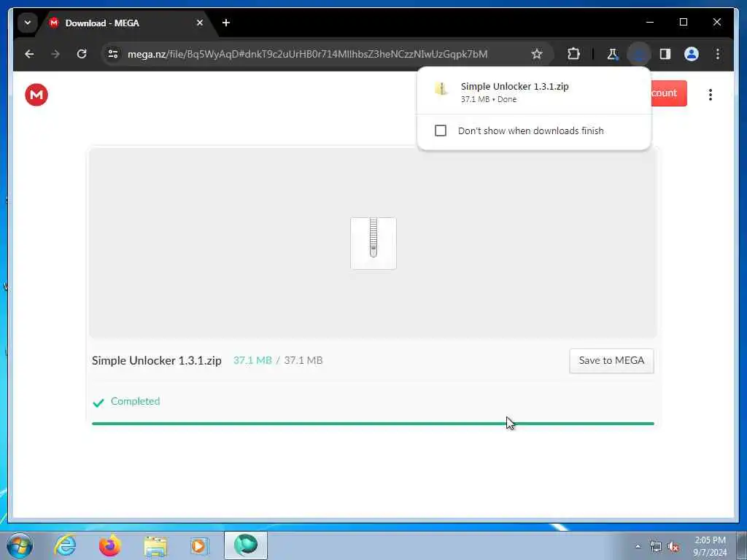Viewport: 747px width, 560px height.
Task: Click the zip file icon in downloads popup
Action: pos(441,89)
